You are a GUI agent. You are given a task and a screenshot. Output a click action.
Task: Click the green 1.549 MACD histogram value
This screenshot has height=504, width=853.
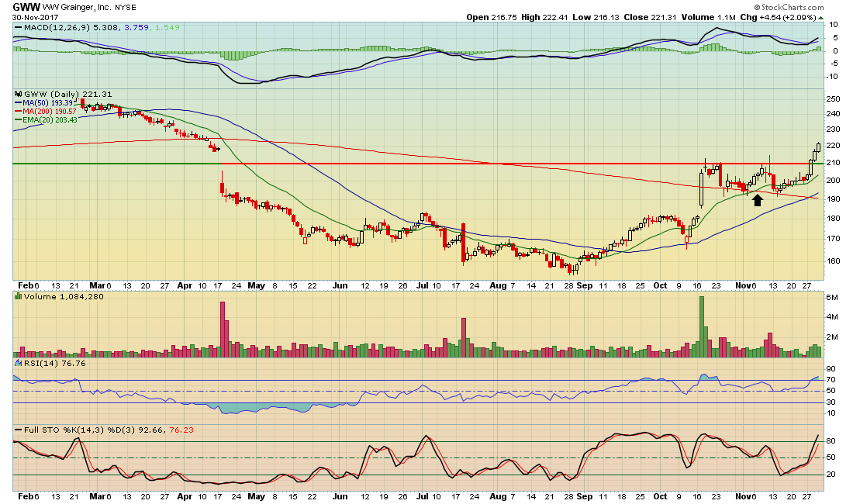(167, 27)
